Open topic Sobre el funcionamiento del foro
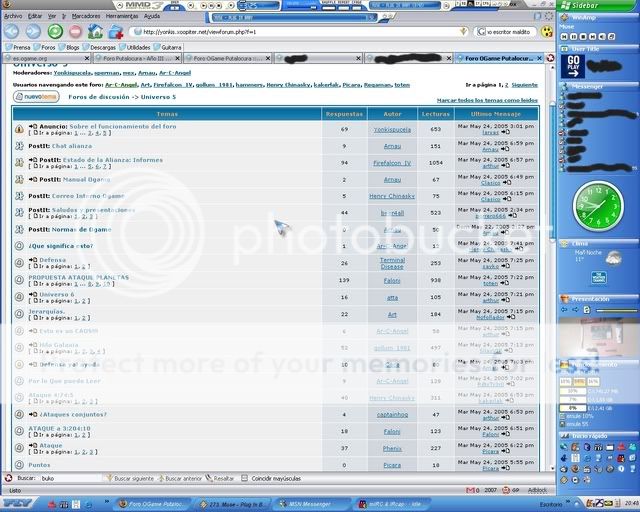Image resolution: width=640 pixels, height=512 pixels. click(x=123, y=127)
